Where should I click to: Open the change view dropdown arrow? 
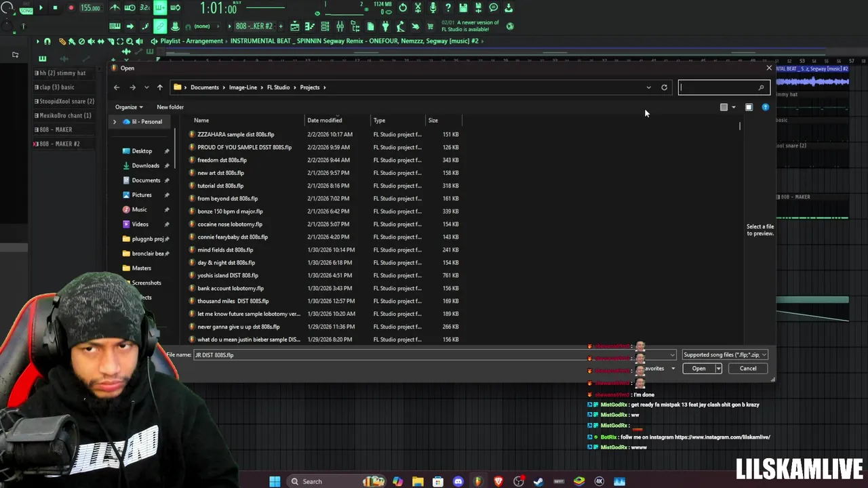coord(733,107)
